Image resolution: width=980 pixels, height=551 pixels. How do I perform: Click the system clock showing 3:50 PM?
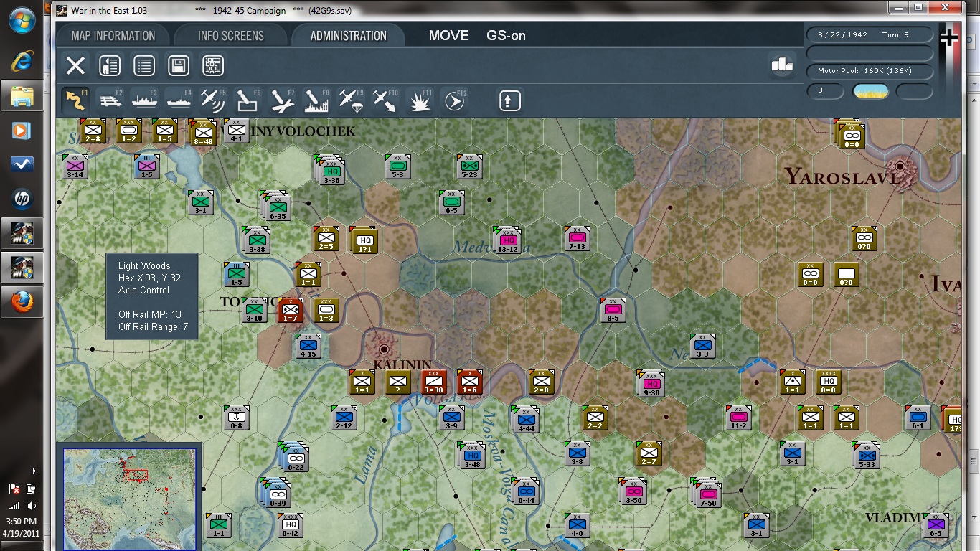pos(22,522)
